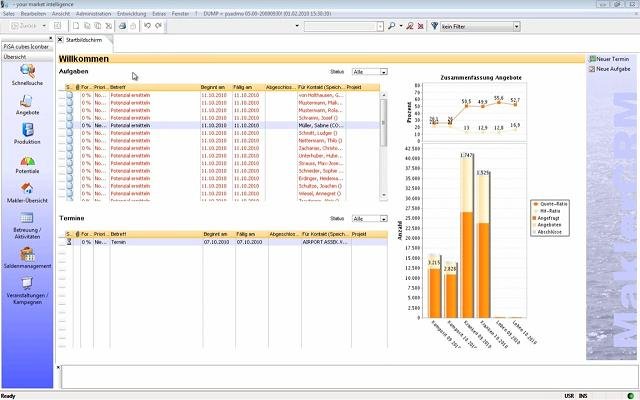Select the task row for Schramm, Josef
This screenshot has height=400, width=640.
click(x=222, y=118)
